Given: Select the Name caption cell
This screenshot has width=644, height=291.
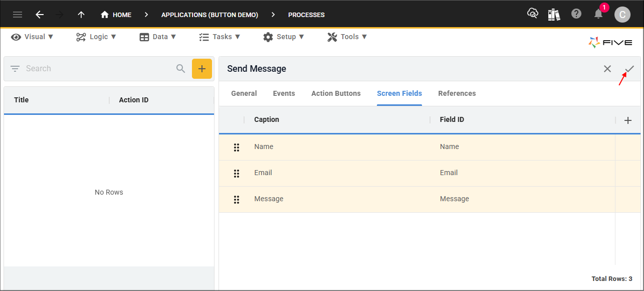Looking at the screenshot, I should 337,147.
